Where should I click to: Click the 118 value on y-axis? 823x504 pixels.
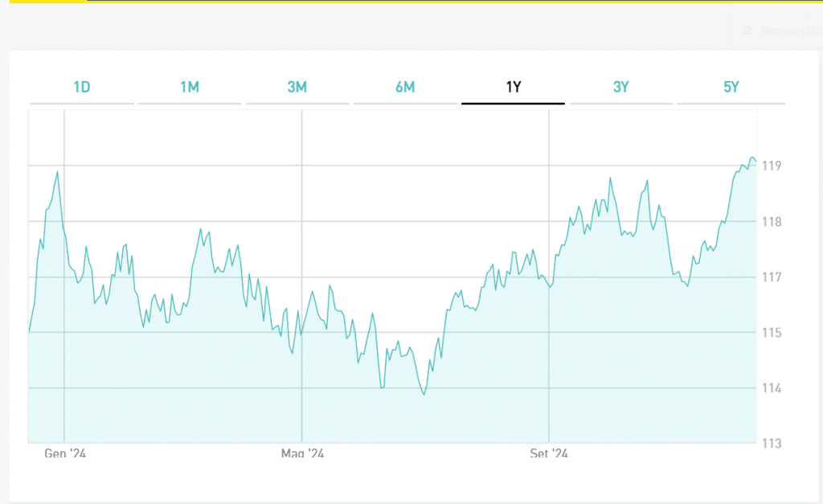point(772,222)
